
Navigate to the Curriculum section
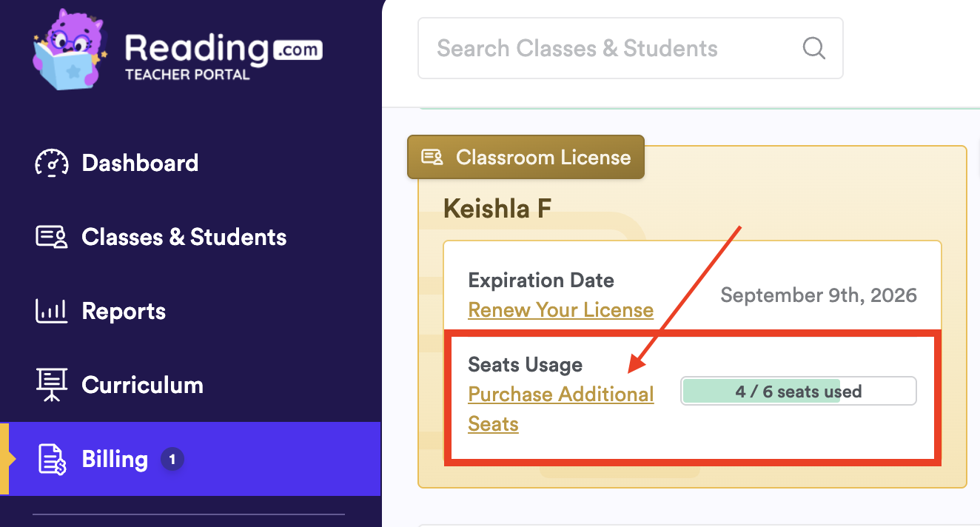(142, 385)
